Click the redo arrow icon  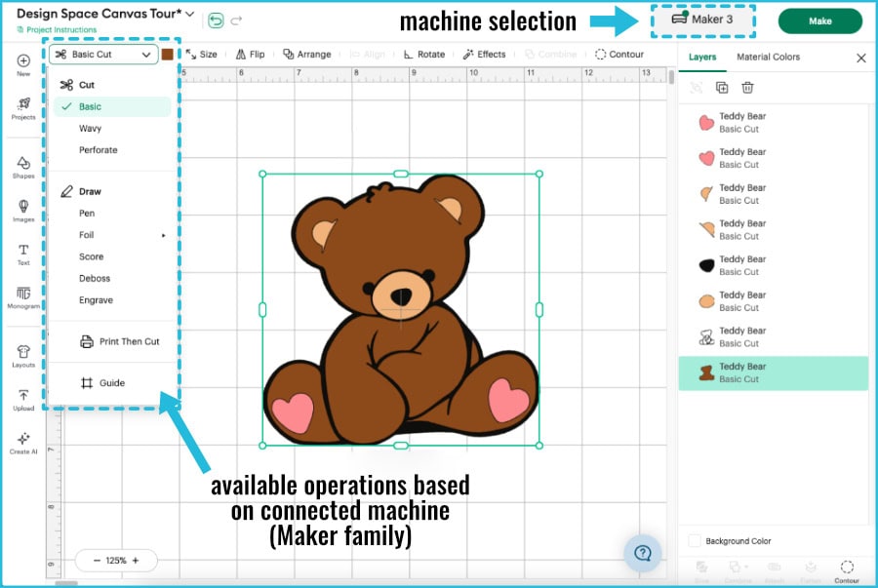click(236, 20)
